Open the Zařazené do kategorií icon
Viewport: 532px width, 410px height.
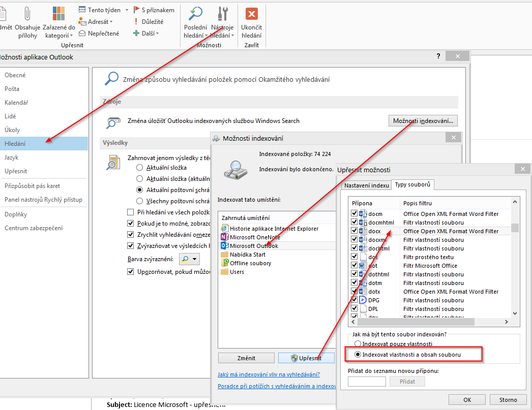58,14
